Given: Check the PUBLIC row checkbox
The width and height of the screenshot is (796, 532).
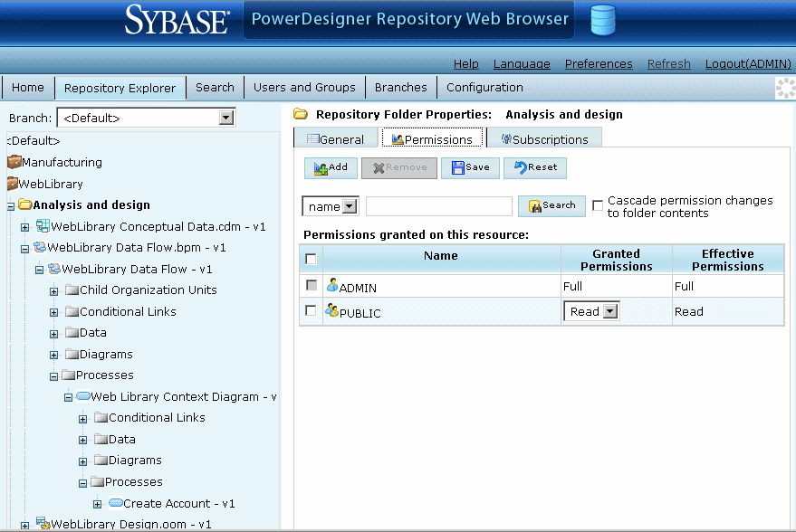Looking at the screenshot, I should [312, 311].
